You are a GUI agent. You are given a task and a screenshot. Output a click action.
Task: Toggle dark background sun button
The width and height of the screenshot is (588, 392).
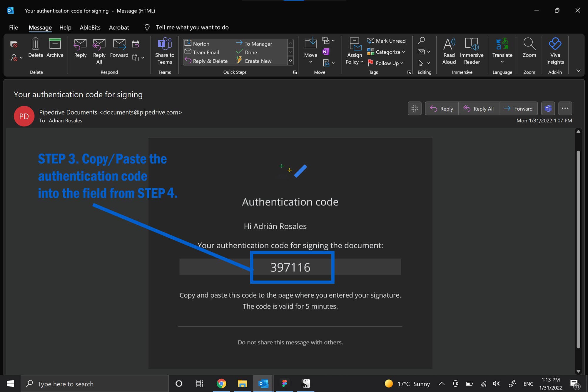[x=415, y=109]
